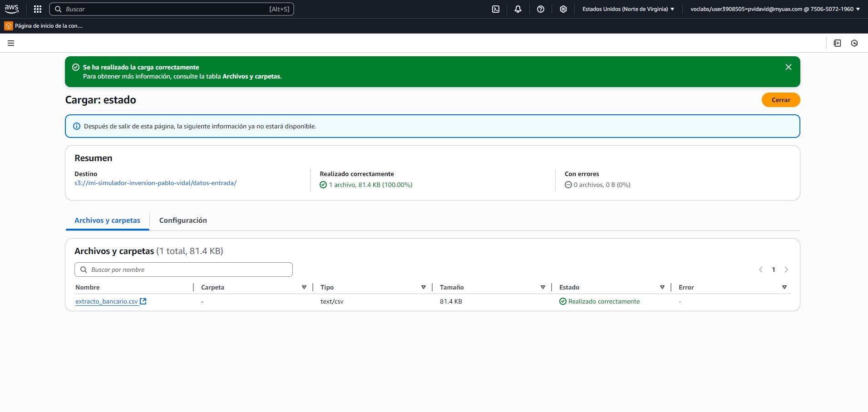Image resolution: width=868 pixels, height=412 pixels.
Task: Dismiss the green success banner
Action: 789,67
